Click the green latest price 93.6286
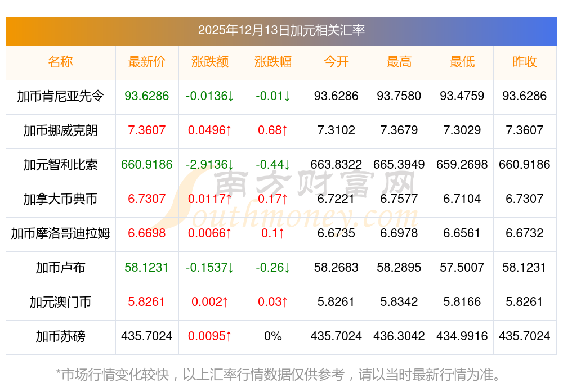This screenshot has width=563, height=392. [x=146, y=96]
